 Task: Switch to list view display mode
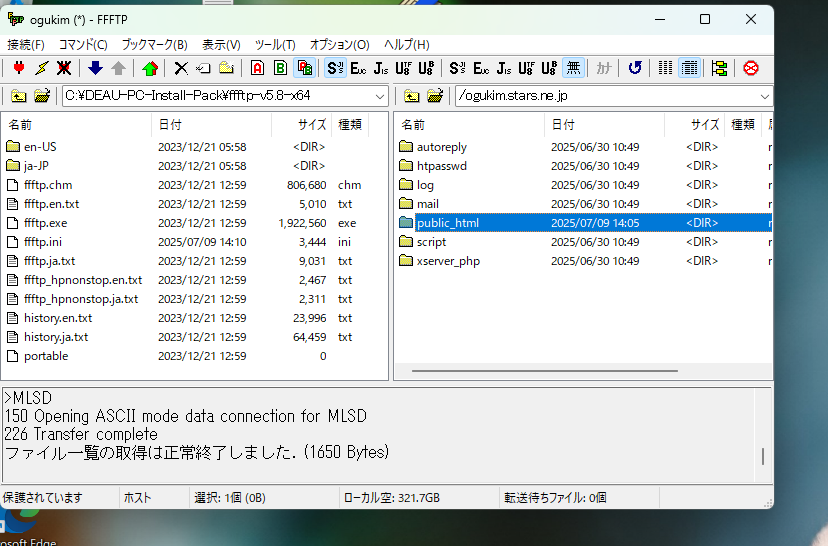[666, 68]
